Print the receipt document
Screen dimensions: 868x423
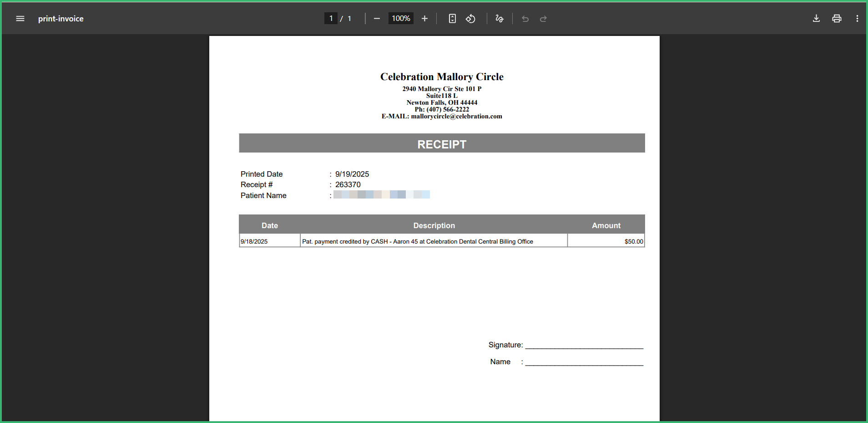click(x=837, y=19)
